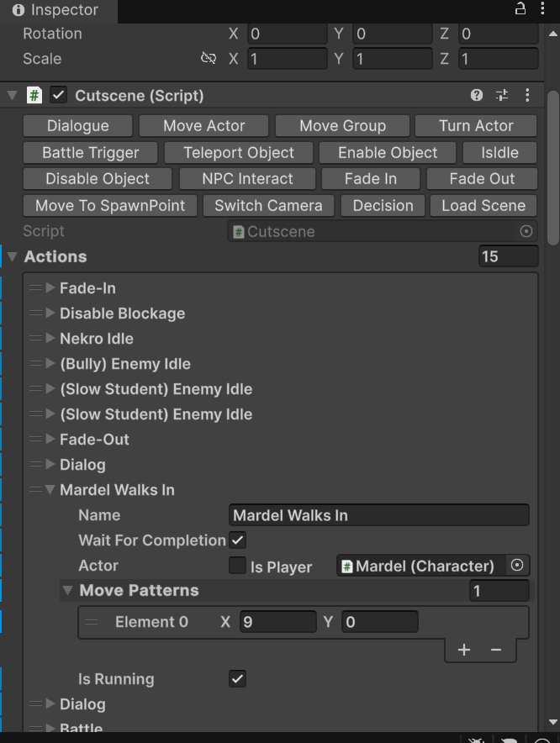Screen dimensions: 560x743
Task: Collapse the Mardel Walks In action
Action: click(50, 490)
